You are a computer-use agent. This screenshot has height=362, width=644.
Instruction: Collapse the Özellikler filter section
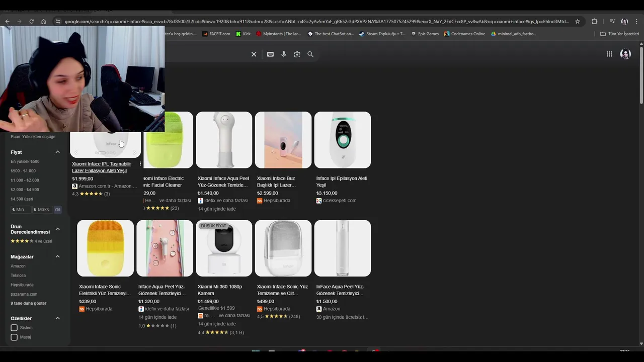pyautogui.click(x=57, y=318)
